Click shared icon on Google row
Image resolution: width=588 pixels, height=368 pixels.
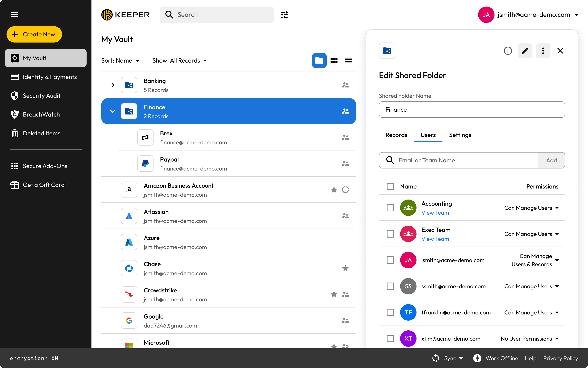point(345,320)
